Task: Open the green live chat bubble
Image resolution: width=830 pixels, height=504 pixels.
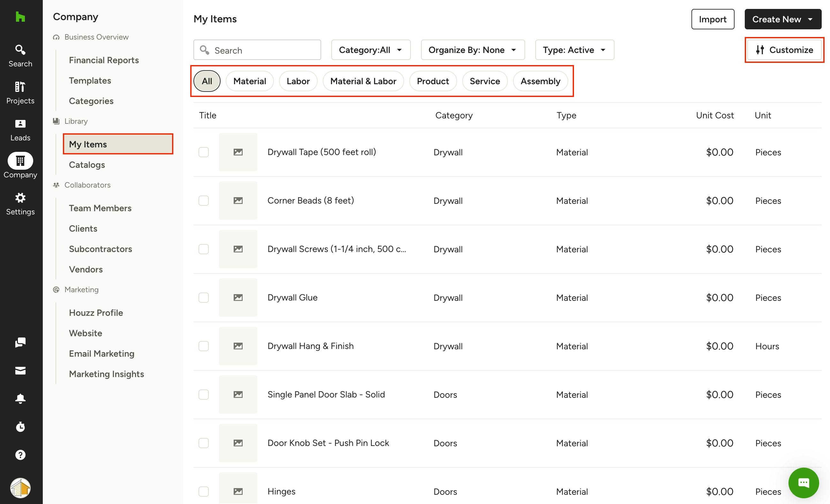Action: click(804, 482)
